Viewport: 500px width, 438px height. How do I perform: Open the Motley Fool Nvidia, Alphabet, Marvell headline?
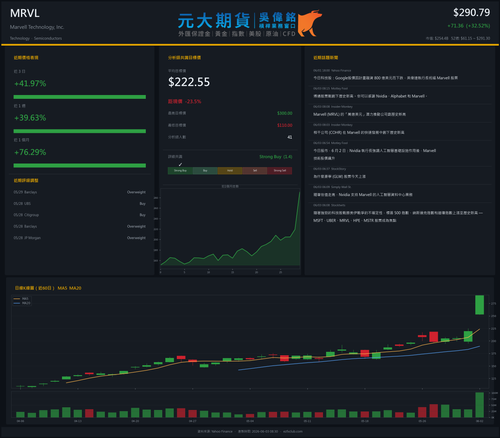370,96
